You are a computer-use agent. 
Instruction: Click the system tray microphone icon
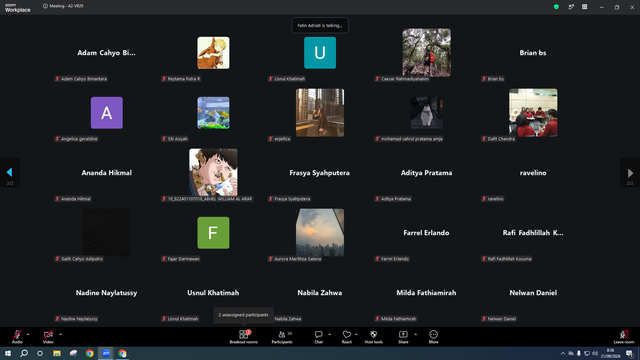click(x=578, y=353)
